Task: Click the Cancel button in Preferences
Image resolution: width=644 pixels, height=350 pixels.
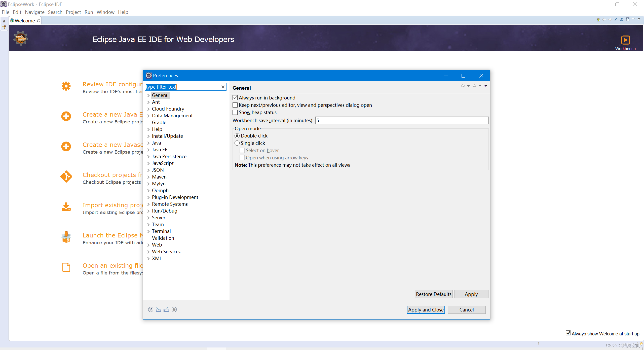Action: (466, 310)
